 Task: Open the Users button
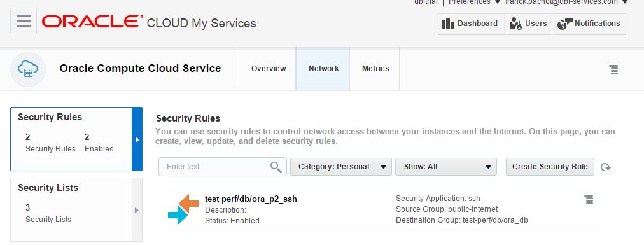pyautogui.click(x=529, y=24)
